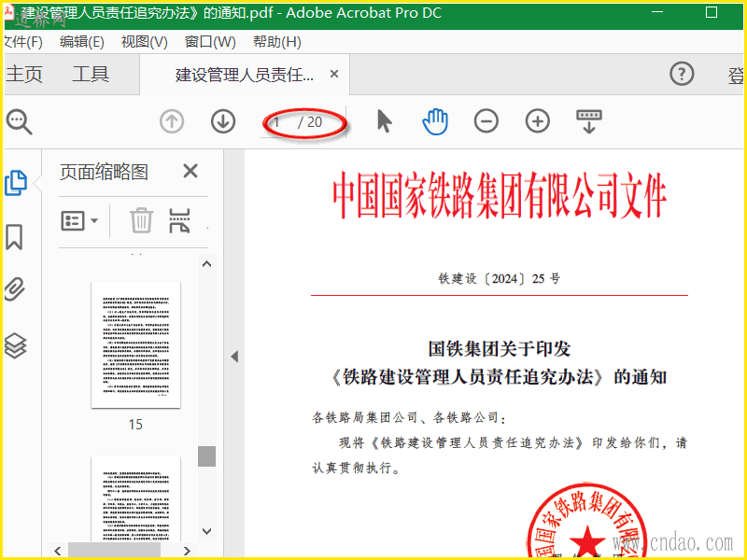Select the thumbnail below page 15
Screen dimensions: 747x560
pyautogui.click(x=135, y=498)
